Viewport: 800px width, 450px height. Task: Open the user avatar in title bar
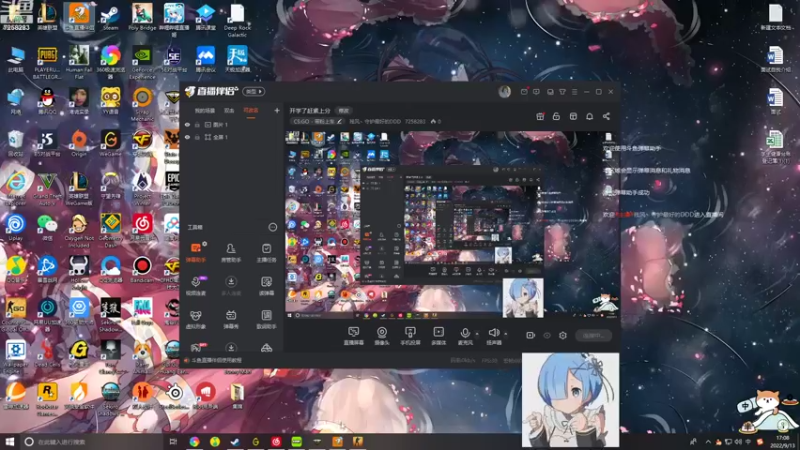point(505,91)
